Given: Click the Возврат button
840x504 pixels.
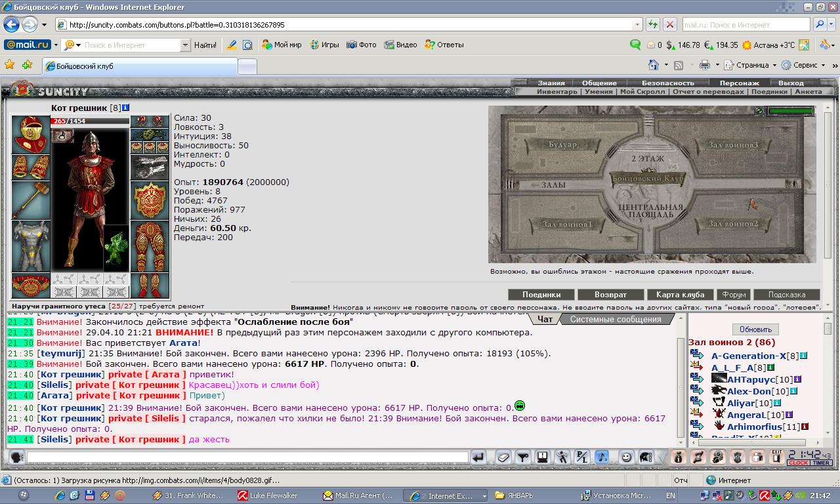Looking at the screenshot, I should tap(610, 295).
